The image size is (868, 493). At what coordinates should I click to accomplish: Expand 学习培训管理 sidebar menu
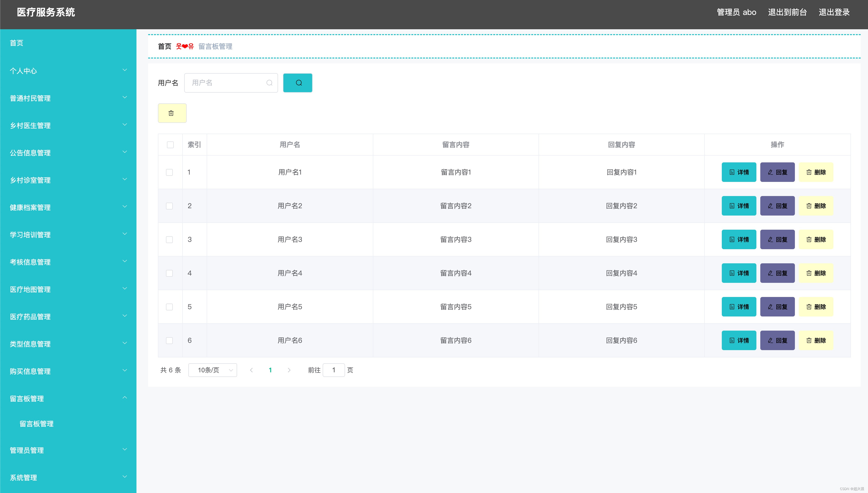pos(68,235)
